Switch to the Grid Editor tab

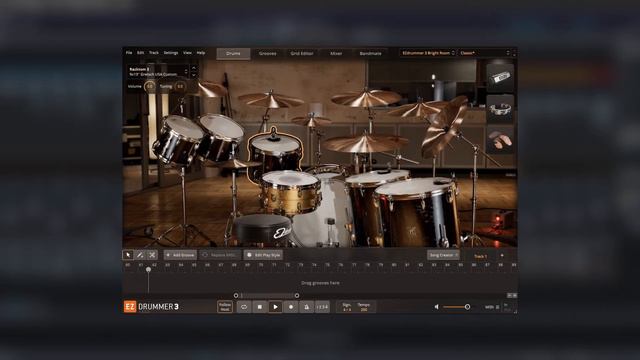[x=302, y=53]
